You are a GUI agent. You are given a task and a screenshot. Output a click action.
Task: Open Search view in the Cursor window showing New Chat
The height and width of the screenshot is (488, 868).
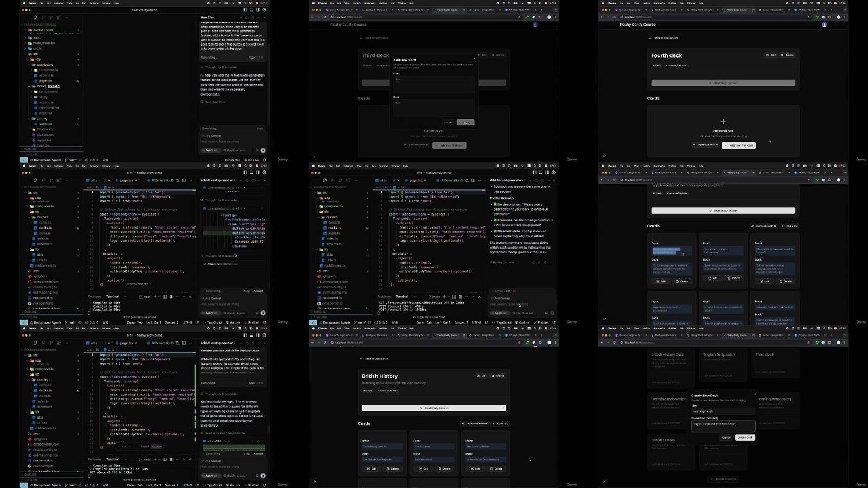pyautogui.click(x=43, y=17)
